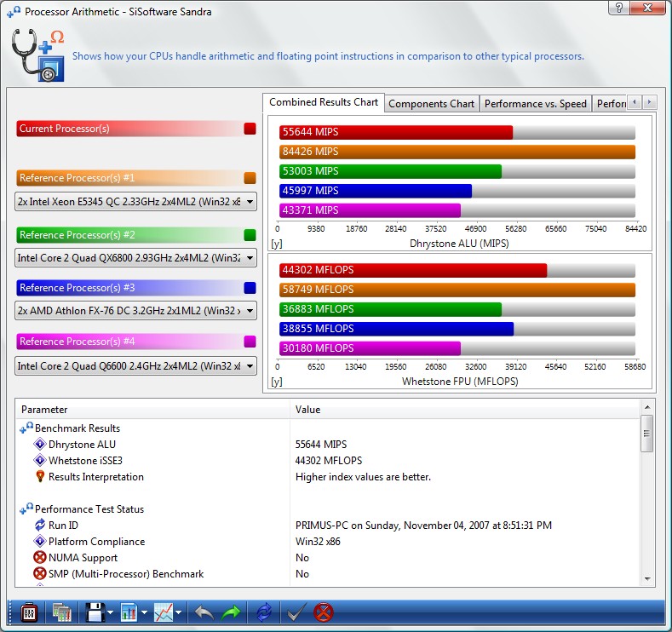The width and height of the screenshot is (672, 632).
Task: Switch to the Components Chart tab
Action: point(432,104)
